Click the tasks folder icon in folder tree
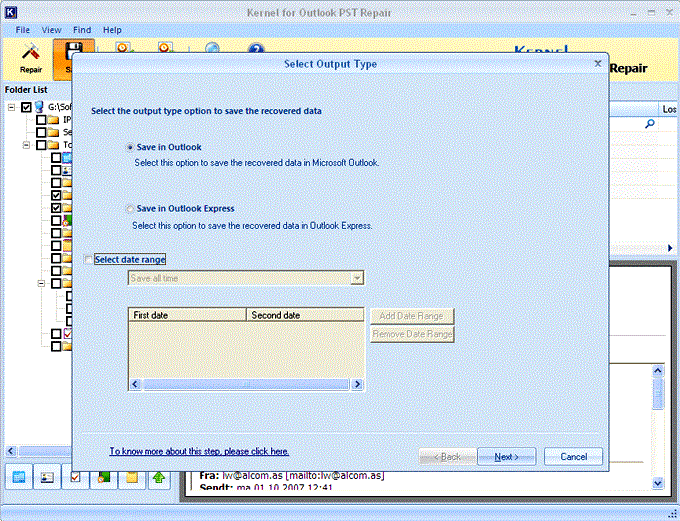Image resolution: width=680 pixels, height=521 pixels. pos(68,334)
